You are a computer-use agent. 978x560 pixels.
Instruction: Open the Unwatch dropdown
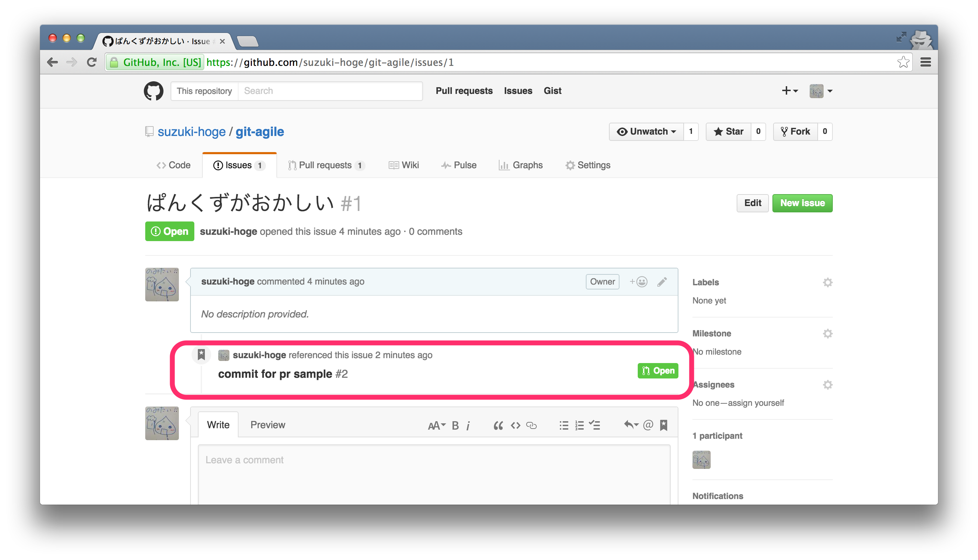click(646, 131)
